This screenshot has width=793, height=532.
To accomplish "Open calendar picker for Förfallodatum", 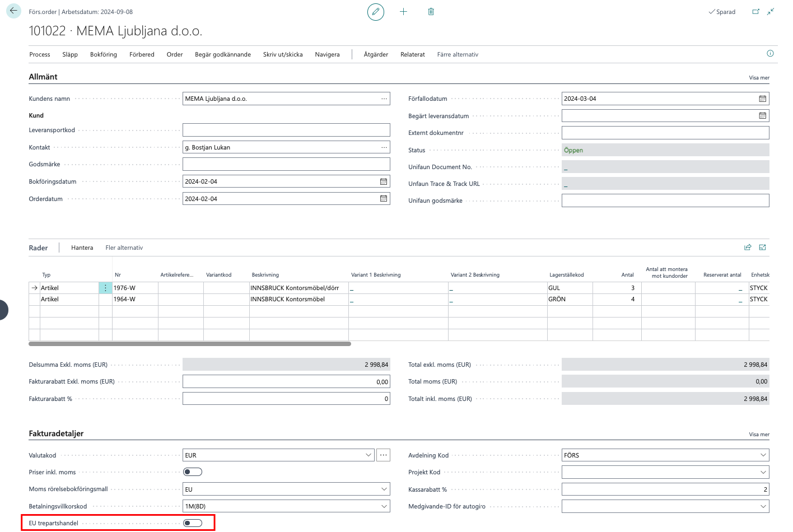I will (x=762, y=99).
